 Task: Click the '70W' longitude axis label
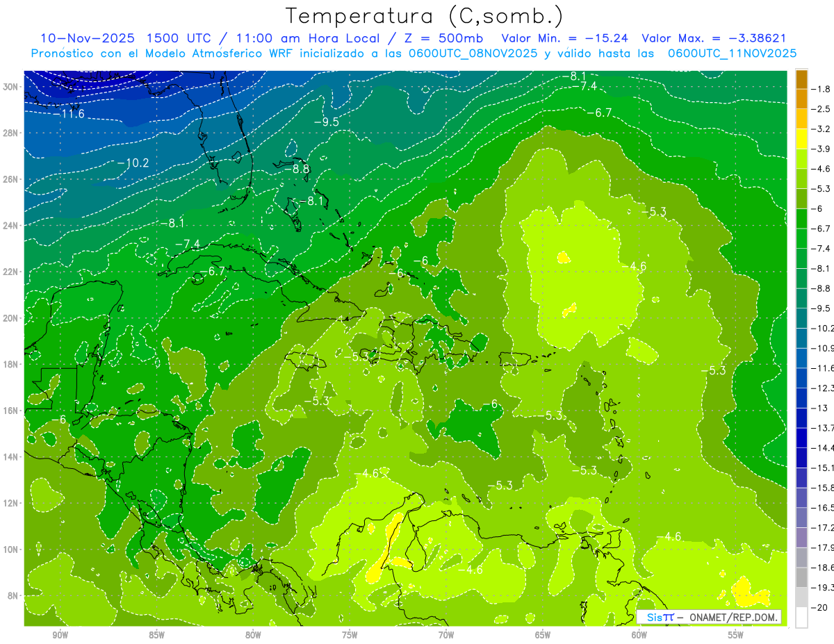point(446,635)
